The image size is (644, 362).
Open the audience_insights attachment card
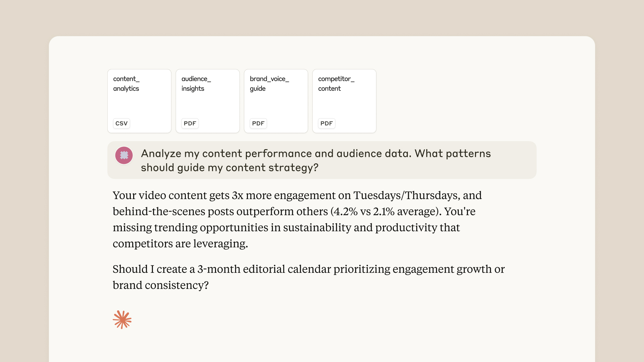pos(208,101)
